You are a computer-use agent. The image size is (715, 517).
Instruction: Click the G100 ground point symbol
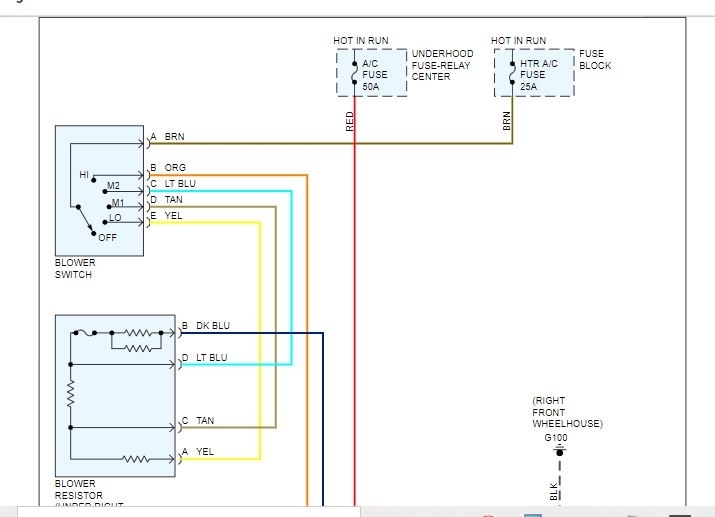point(560,452)
